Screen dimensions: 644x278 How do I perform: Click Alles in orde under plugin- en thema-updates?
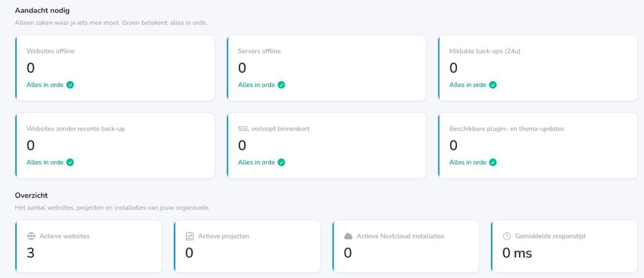468,162
